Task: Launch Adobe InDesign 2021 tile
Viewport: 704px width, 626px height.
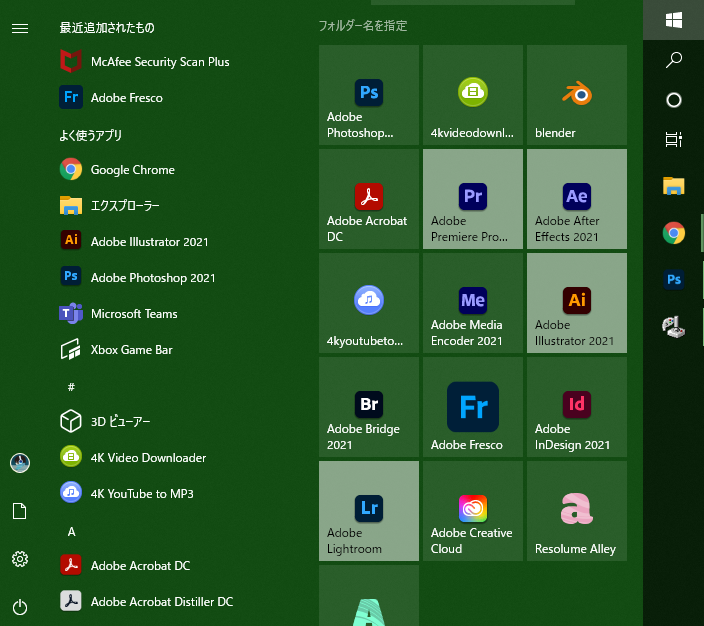Action: tap(577, 407)
